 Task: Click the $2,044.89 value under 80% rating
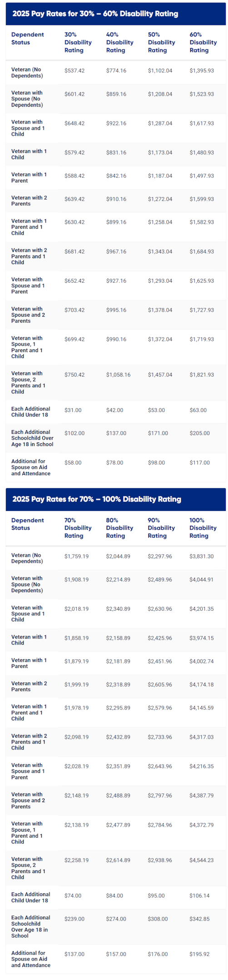pyautogui.click(x=118, y=556)
